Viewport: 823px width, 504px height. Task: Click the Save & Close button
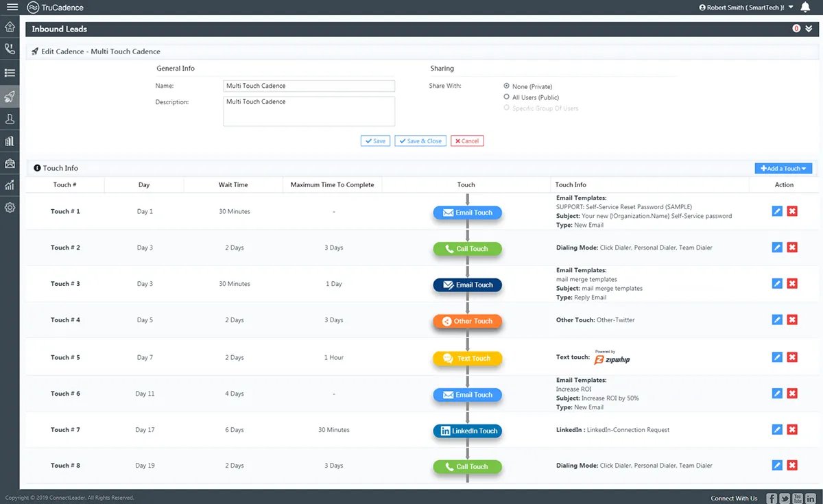[x=420, y=141]
